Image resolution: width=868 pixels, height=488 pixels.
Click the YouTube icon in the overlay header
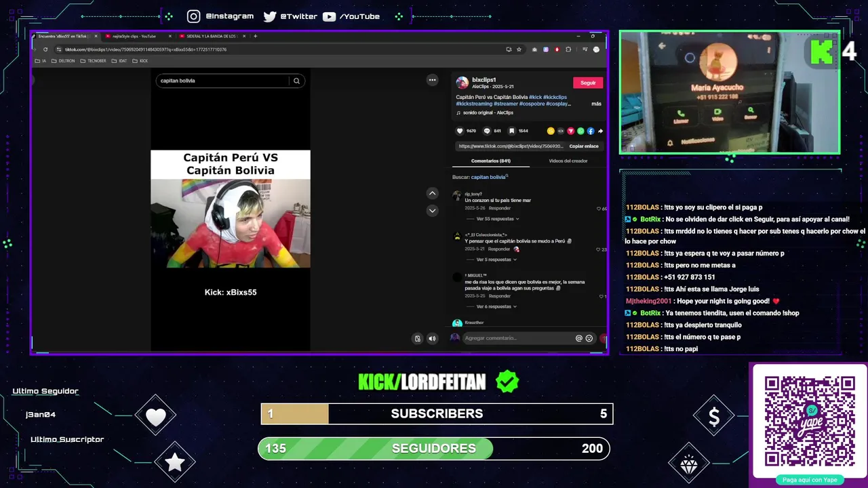(x=329, y=16)
